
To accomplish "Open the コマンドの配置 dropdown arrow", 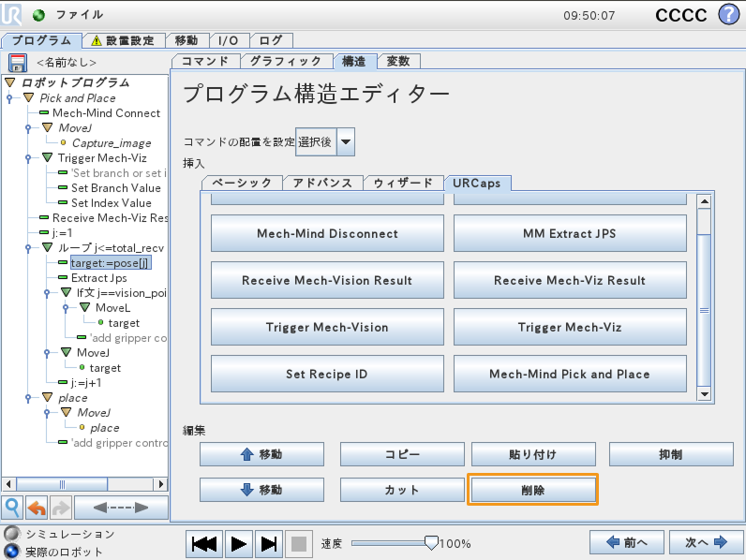I will tap(346, 141).
